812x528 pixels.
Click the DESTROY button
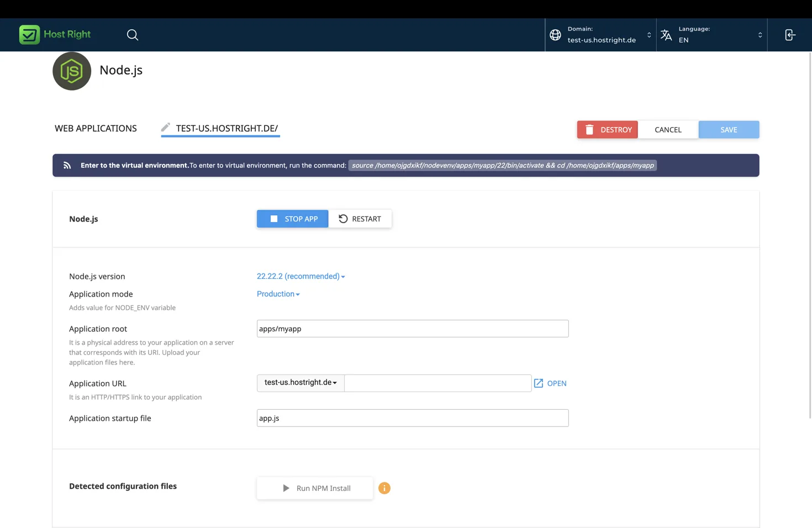tap(608, 129)
